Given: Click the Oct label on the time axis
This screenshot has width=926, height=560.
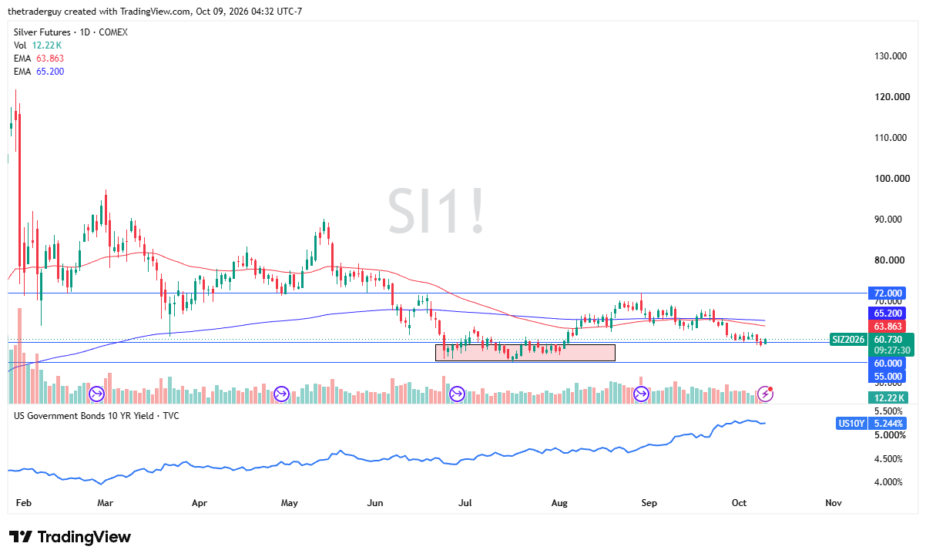Looking at the screenshot, I should [x=740, y=503].
